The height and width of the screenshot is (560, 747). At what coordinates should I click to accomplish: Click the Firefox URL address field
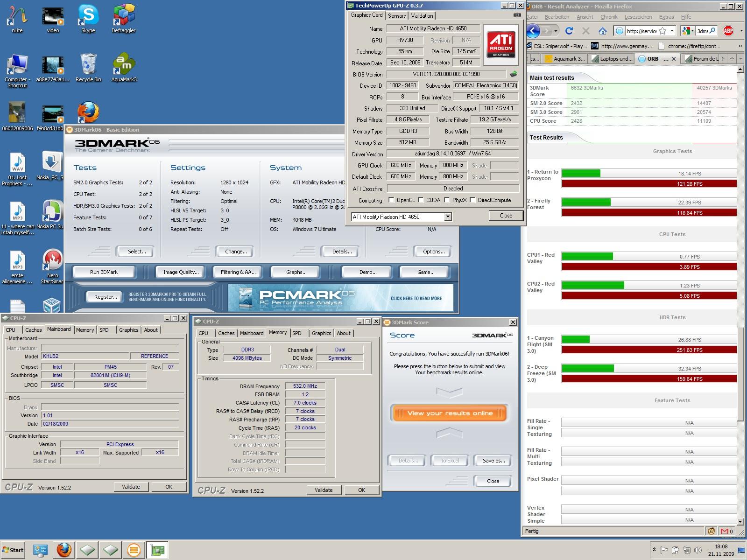641,31
